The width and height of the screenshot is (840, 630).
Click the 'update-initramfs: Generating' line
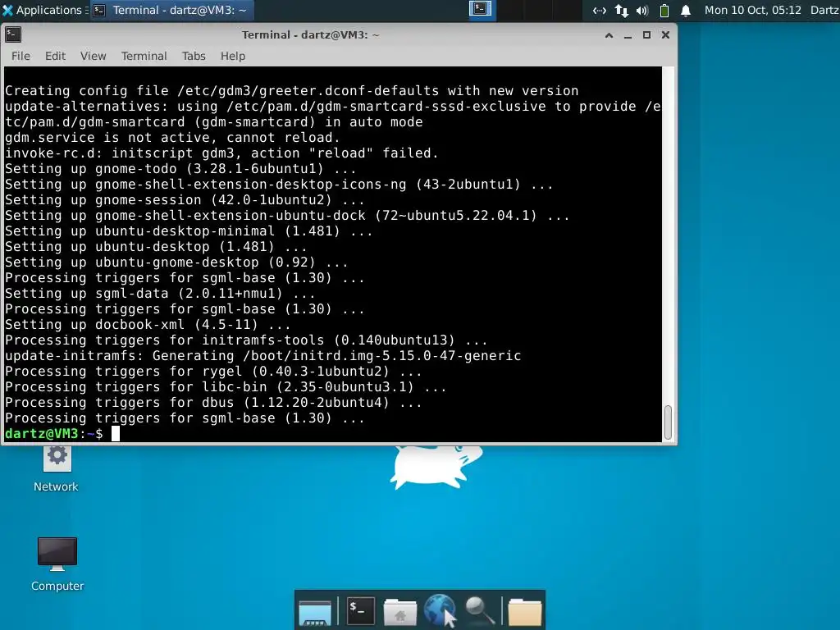(x=263, y=356)
